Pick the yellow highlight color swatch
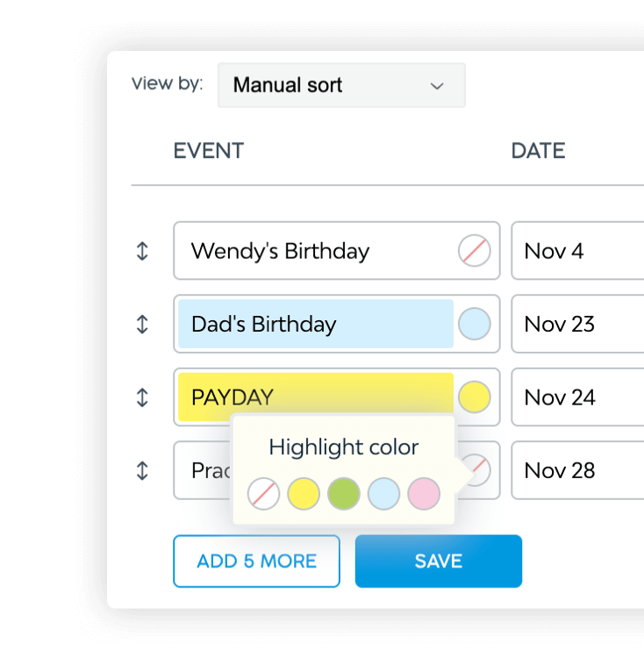Screen dimensions: 644x665 [304, 494]
